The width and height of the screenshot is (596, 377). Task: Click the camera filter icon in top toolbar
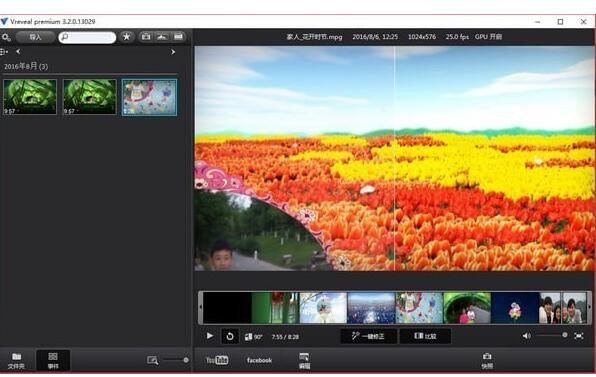click(x=146, y=36)
